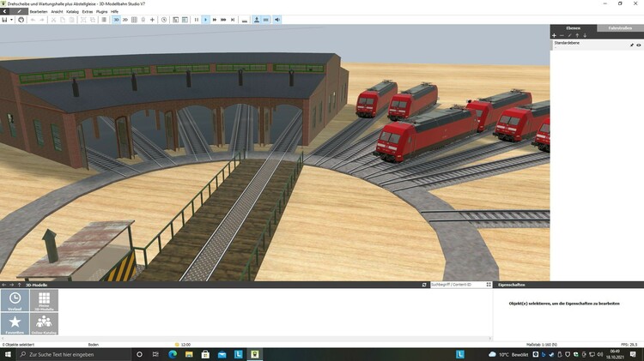Screen dimensions: 644x361
Task: Navigate catalog back with left arrow
Action: (4, 285)
